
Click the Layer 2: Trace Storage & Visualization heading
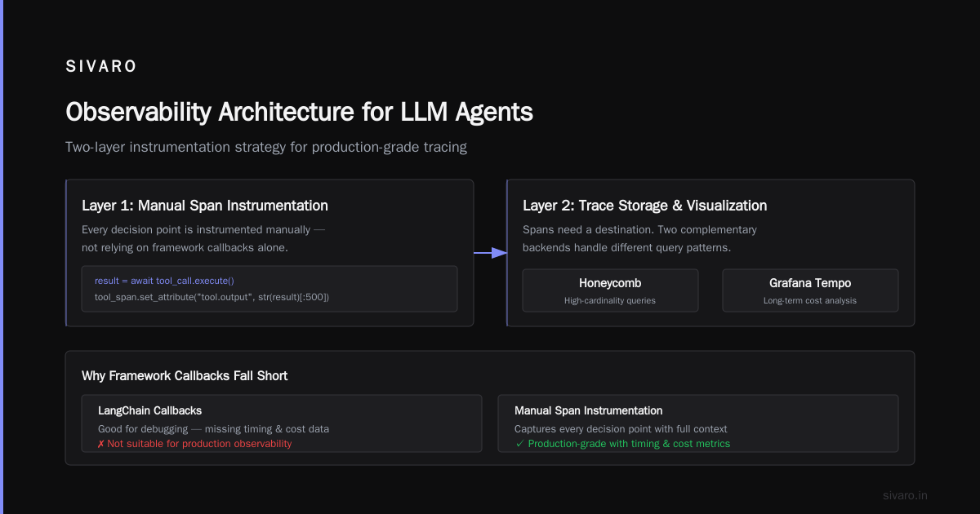click(x=645, y=206)
